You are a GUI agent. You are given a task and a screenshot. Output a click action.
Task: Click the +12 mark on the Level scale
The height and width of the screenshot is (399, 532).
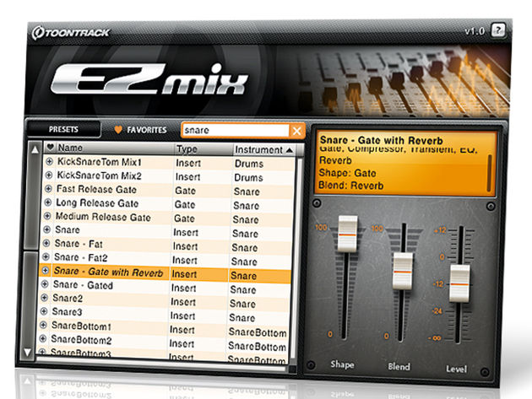[x=441, y=230]
